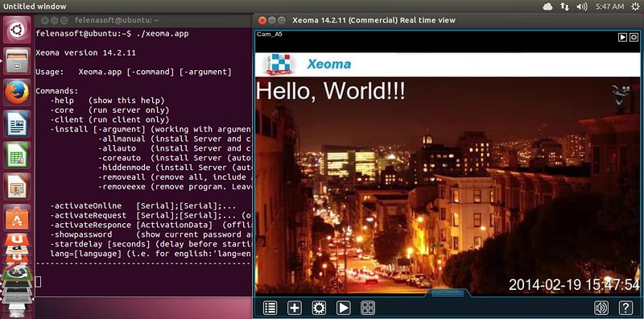
Task: Launch LibreOffice Writer from launcher
Action: tap(17, 123)
